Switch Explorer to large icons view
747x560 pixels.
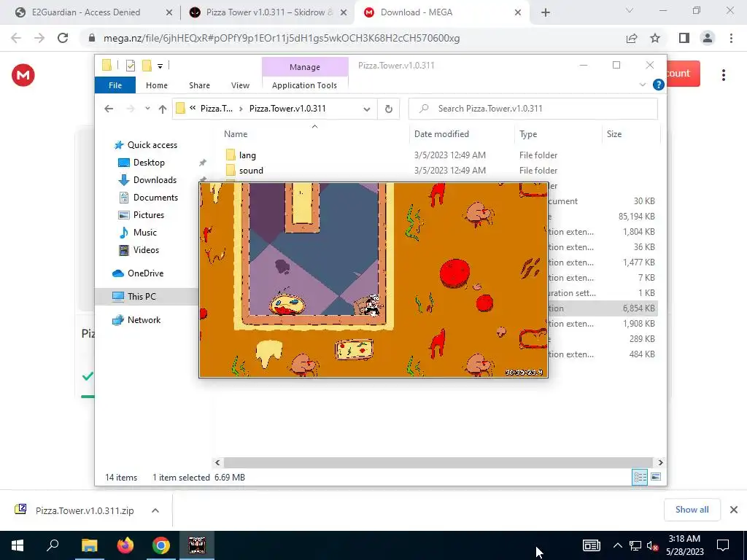click(656, 477)
